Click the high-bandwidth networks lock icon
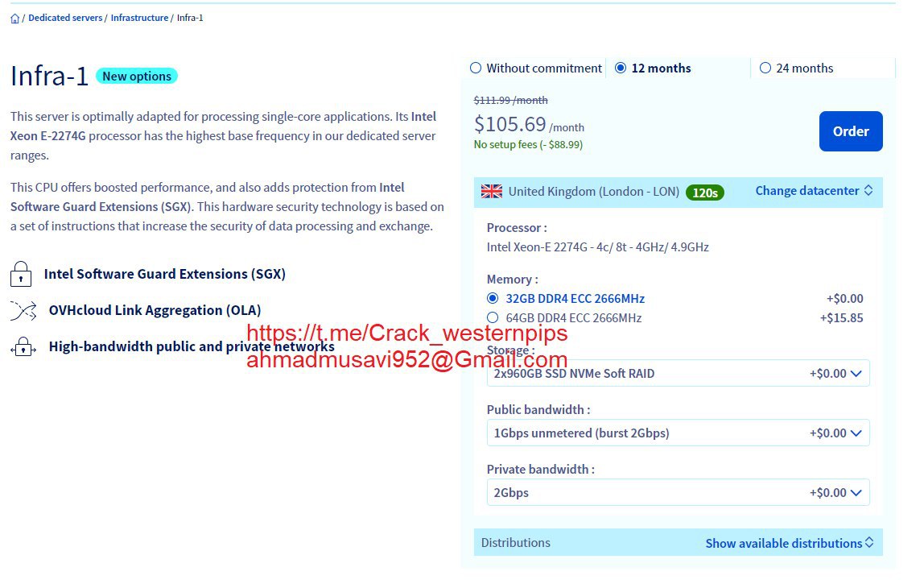Viewport: 924px width, 580px height. pos(23,347)
